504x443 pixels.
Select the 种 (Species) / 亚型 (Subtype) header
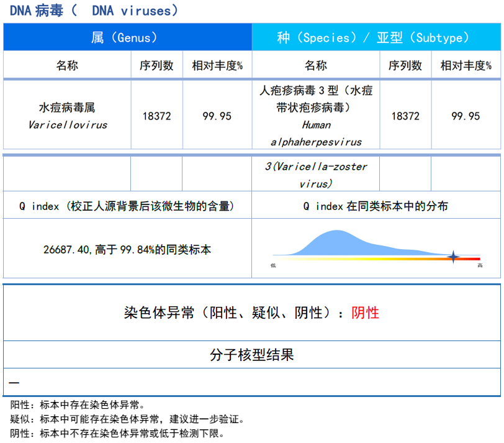(376, 37)
